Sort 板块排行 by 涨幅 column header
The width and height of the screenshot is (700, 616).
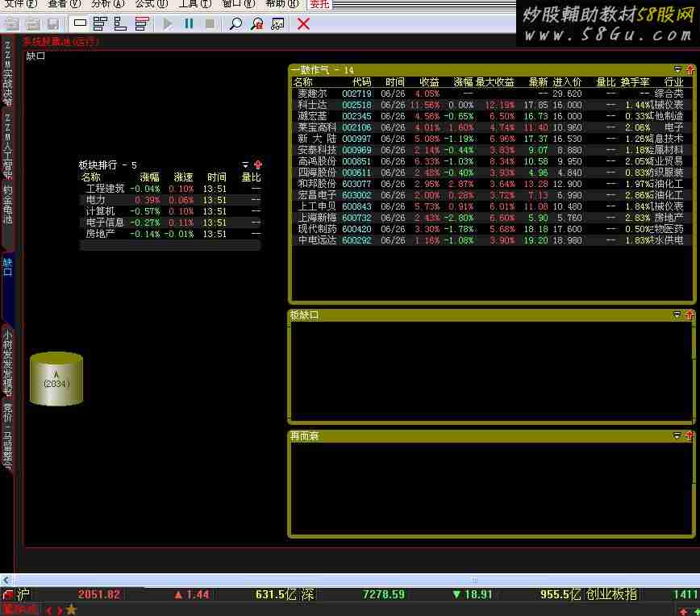149,177
